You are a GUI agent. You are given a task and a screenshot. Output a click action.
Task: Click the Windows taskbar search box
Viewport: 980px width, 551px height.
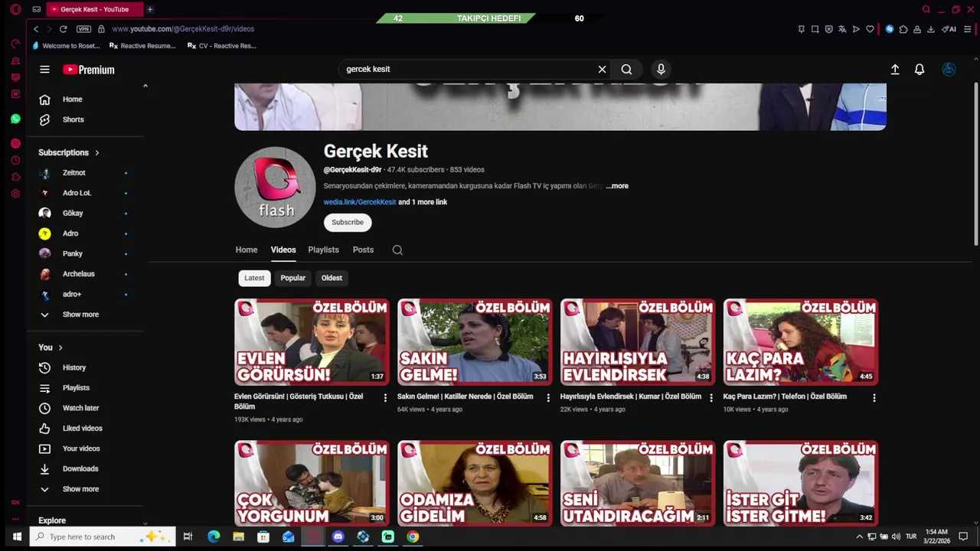(x=103, y=536)
